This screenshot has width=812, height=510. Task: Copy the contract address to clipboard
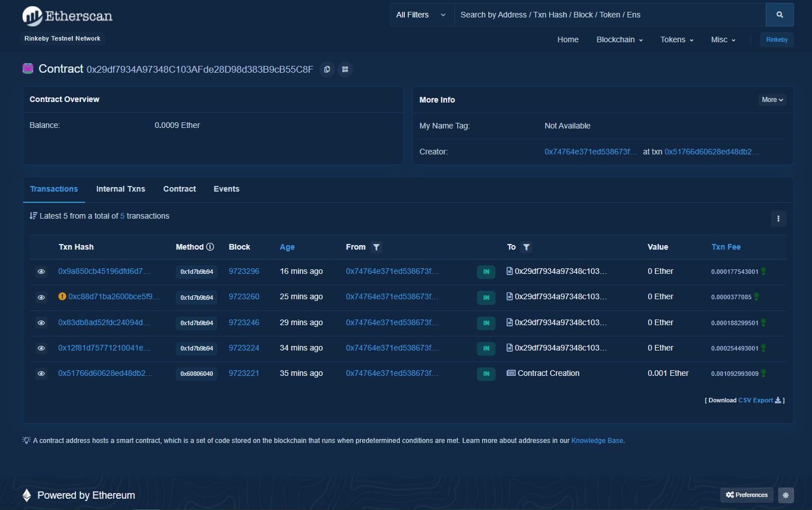pos(327,69)
